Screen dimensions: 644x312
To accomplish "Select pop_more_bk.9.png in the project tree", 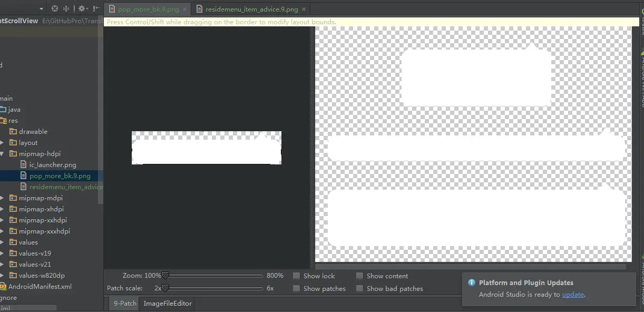I will coord(60,176).
